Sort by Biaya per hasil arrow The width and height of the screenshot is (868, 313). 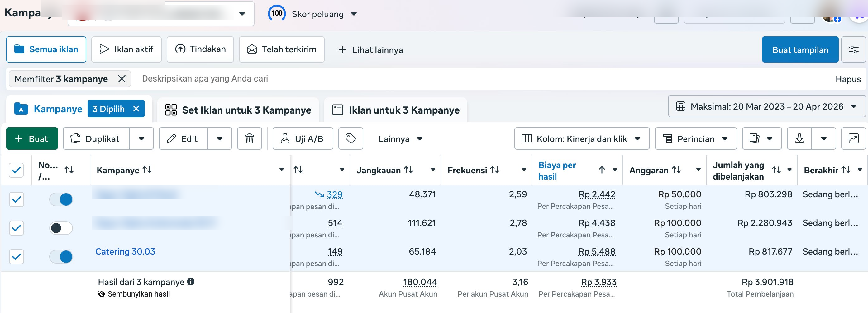pos(602,170)
